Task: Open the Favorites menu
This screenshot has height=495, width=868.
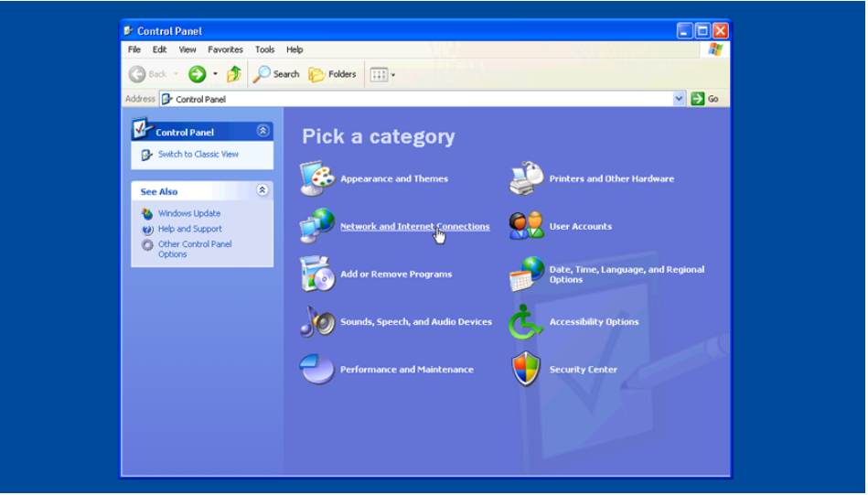Action: click(225, 49)
